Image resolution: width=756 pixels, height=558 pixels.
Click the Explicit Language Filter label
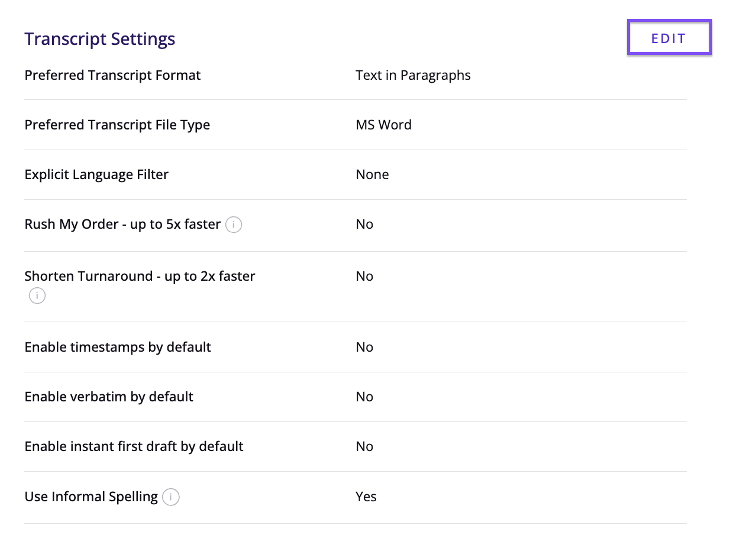click(96, 175)
